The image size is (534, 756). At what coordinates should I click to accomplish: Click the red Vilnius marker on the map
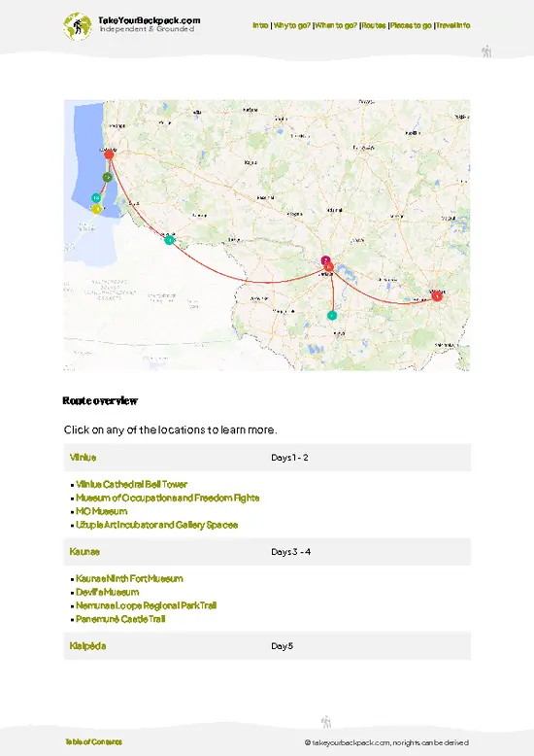click(x=437, y=296)
